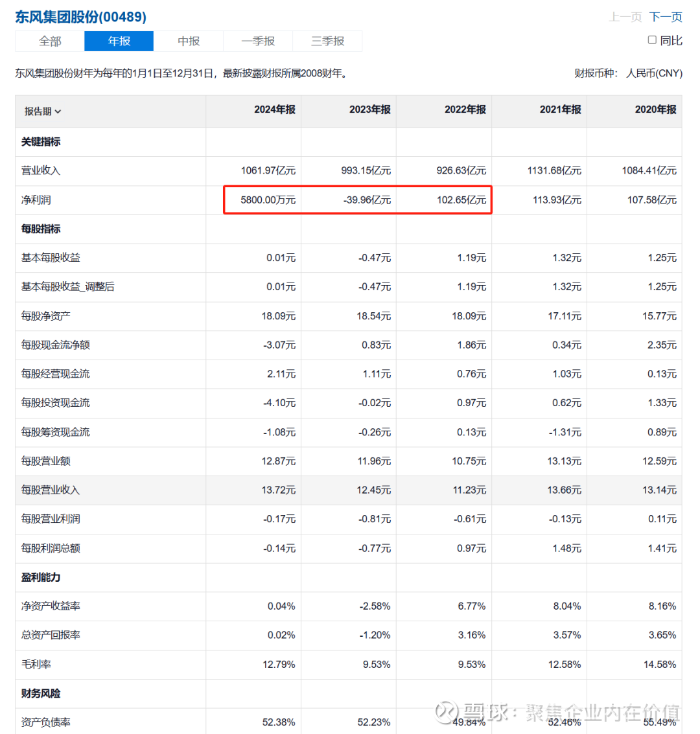
Task: Click the 113.93亿元 net profit value
Action: [557, 200]
